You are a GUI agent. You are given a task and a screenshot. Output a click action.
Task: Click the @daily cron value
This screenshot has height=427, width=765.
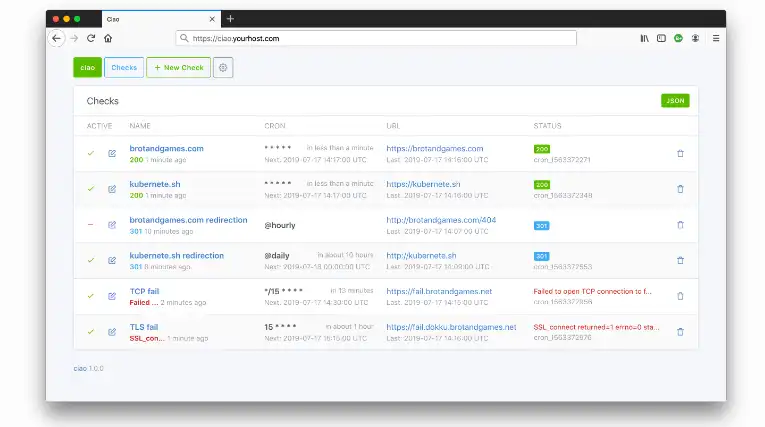pos(277,256)
